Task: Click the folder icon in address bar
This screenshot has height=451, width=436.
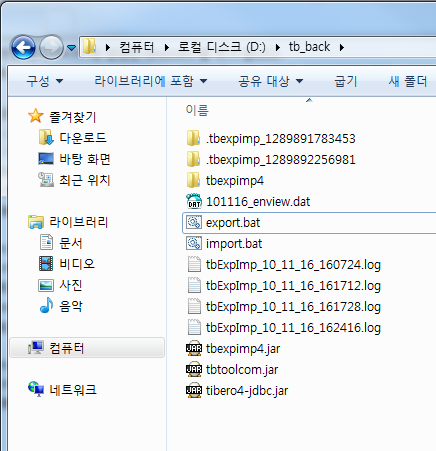Action: point(89,47)
